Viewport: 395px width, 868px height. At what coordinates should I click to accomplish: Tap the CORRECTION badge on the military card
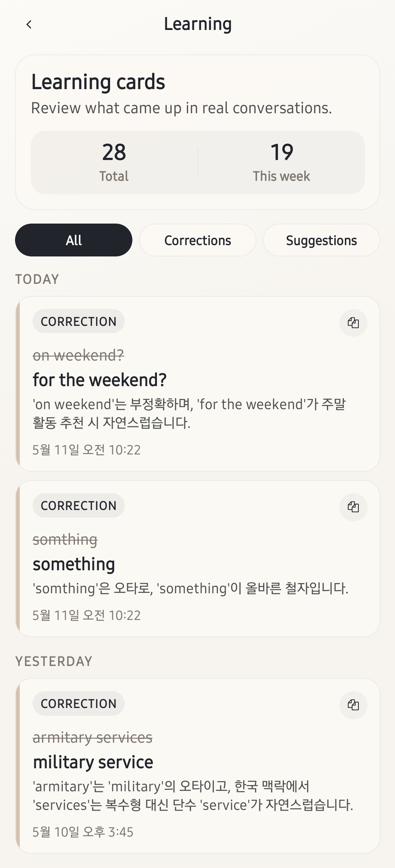(79, 703)
